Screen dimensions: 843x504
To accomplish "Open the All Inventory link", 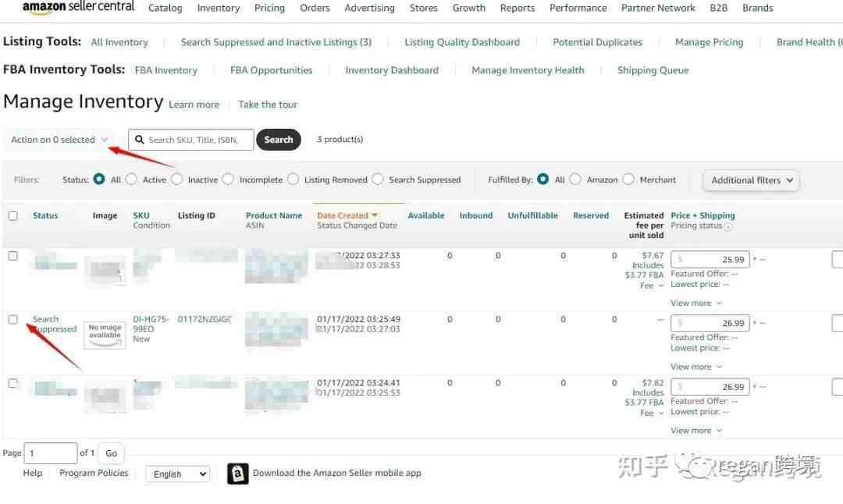I will [x=119, y=42].
